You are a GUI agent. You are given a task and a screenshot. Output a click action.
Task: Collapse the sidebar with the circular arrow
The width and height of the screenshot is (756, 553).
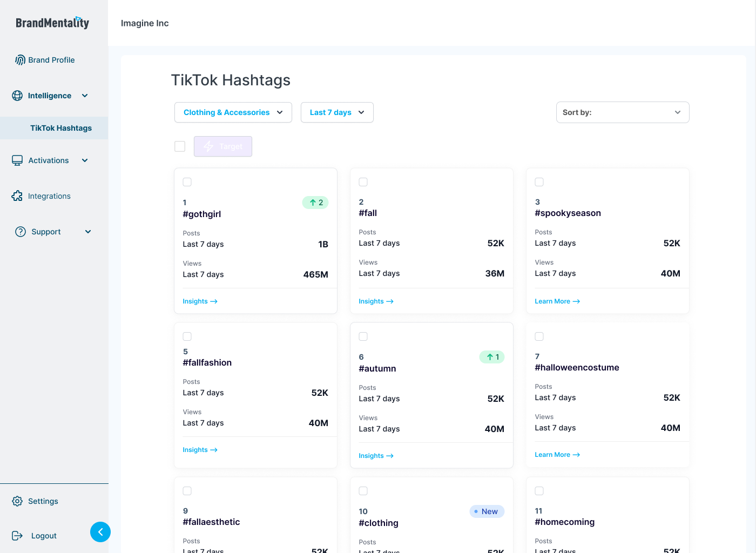pos(100,532)
